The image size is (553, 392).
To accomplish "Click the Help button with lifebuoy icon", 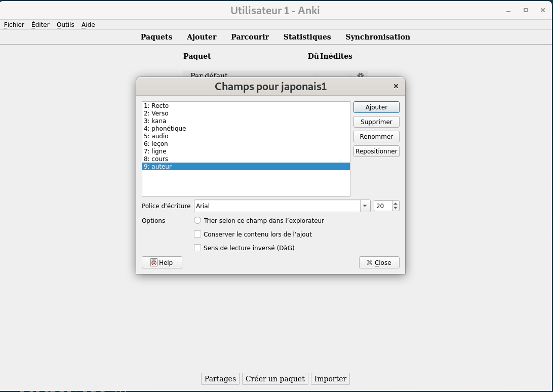I will [x=162, y=262].
